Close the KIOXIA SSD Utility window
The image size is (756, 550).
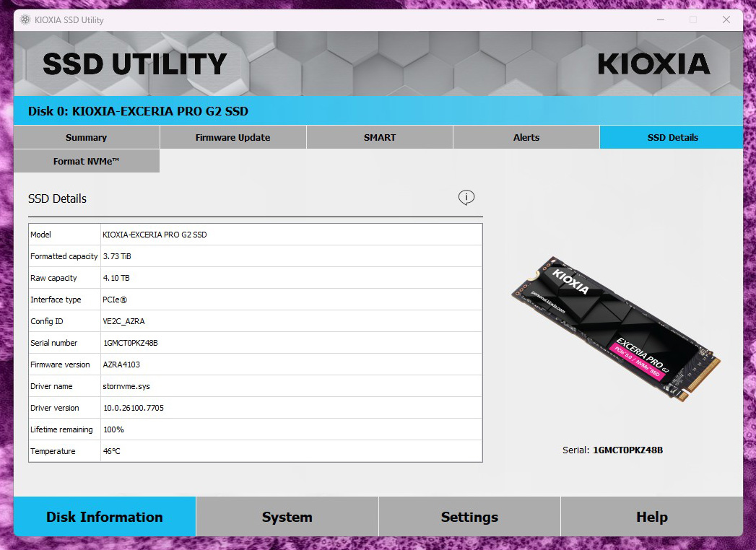click(x=726, y=19)
